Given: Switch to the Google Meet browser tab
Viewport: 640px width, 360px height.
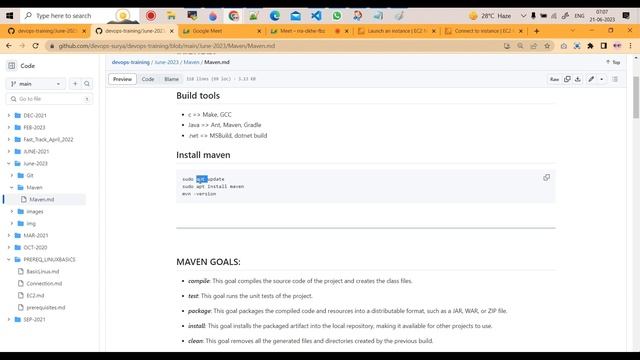Looking at the screenshot, I should click(x=222, y=31).
